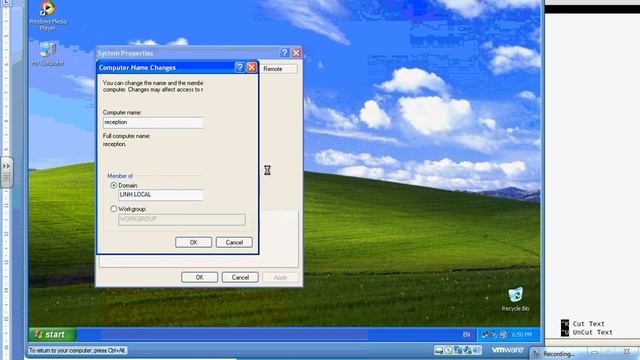
Task: Click the VMware sound card status icon
Action: 476,350
